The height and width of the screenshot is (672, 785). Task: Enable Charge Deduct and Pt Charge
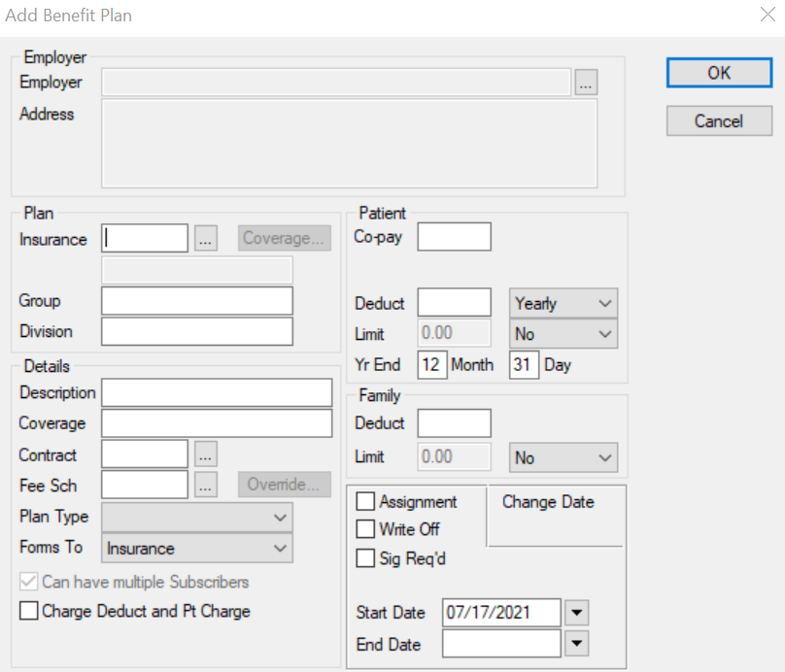[29, 612]
